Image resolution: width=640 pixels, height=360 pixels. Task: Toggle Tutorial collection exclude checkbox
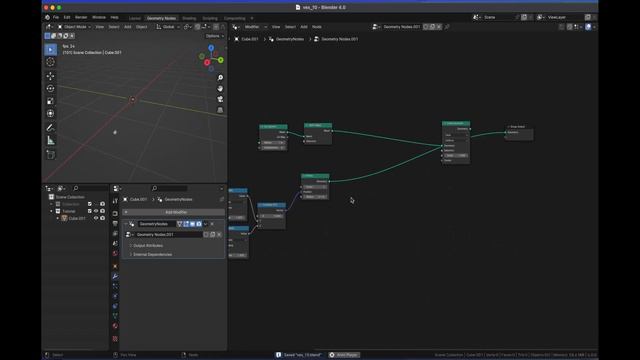pos(90,211)
